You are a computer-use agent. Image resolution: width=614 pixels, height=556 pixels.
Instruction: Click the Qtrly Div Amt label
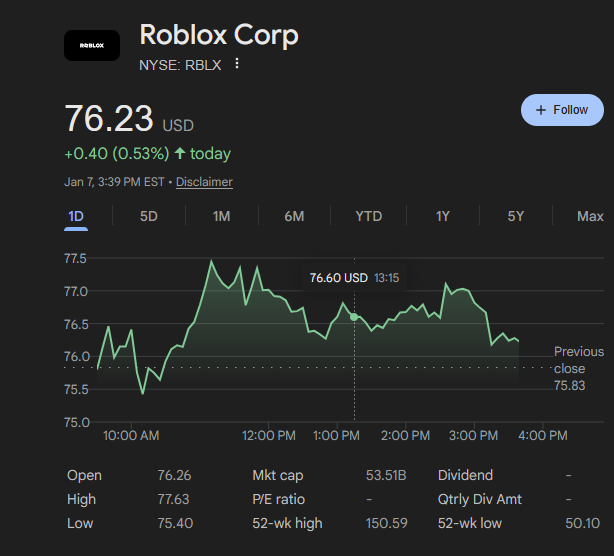[480, 499]
